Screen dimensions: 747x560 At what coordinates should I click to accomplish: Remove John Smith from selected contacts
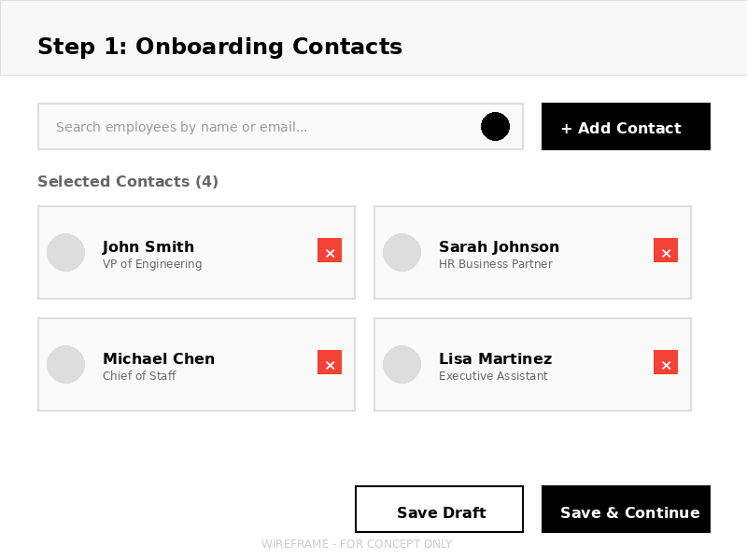click(330, 251)
